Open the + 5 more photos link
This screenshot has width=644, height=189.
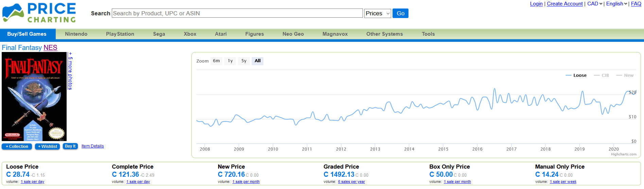(x=70, y=71)
